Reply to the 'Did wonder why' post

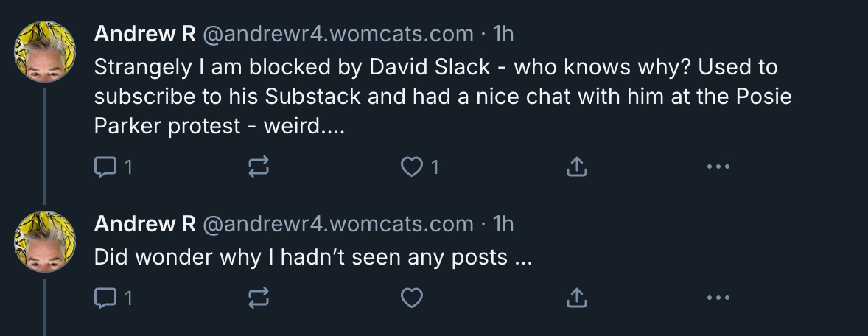[x=105, y=298]
